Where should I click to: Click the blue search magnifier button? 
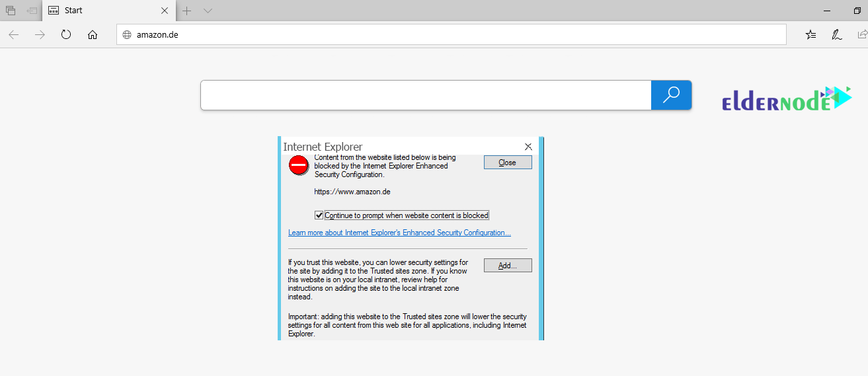pos(671,95)
